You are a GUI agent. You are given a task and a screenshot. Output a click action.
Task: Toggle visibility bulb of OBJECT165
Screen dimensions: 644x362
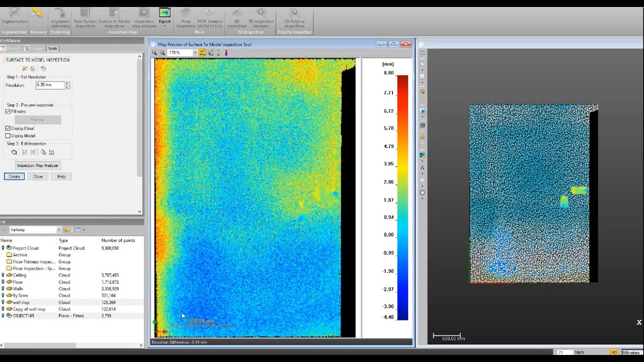3,316
